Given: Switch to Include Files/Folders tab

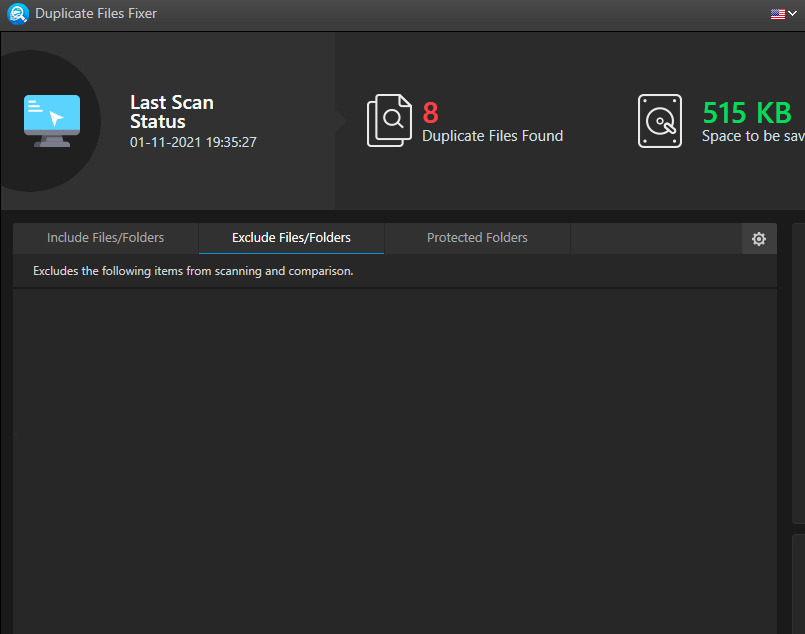Looking at the screenshot, I should point(106,238).
